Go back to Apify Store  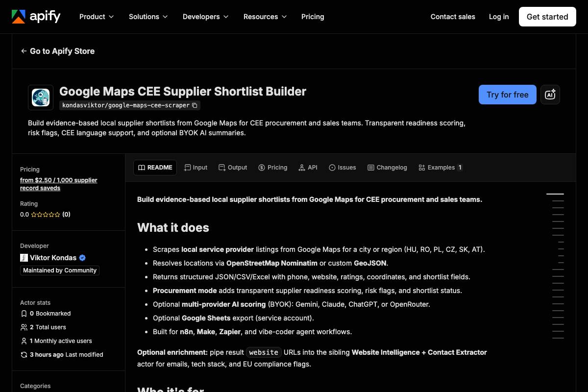[x=58, y=51]
